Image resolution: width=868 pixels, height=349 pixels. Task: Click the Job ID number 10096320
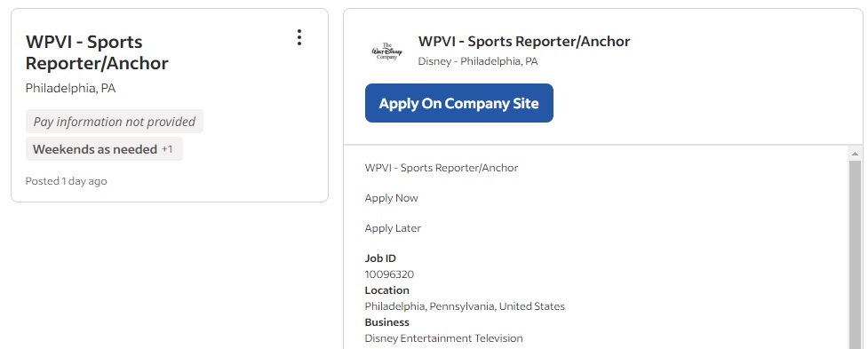coord(389,274)
